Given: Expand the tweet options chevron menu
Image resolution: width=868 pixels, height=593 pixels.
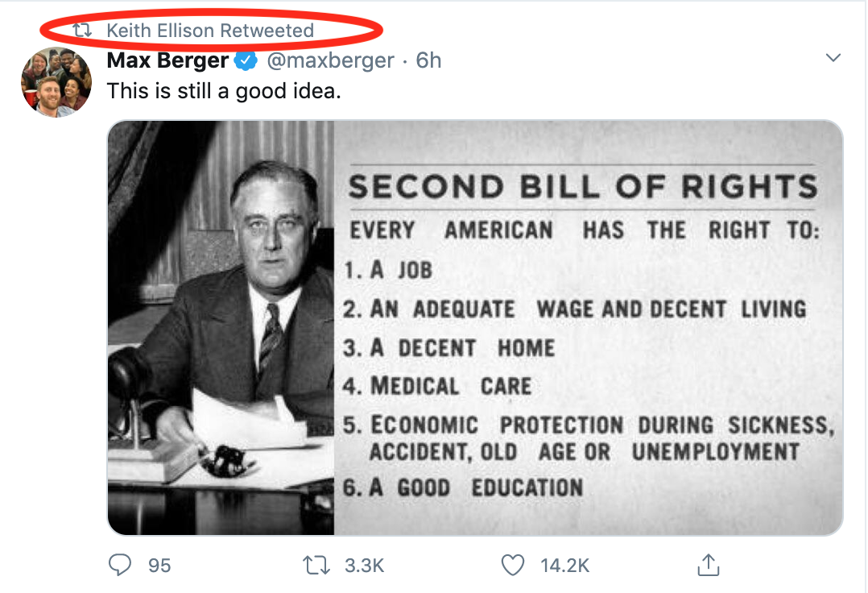Looking at the screenshot, I should click(833, 58).
